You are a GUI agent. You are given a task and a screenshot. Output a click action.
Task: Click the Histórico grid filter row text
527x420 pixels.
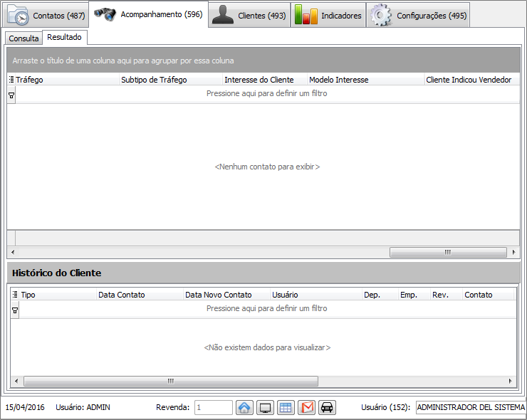(267, 308)
